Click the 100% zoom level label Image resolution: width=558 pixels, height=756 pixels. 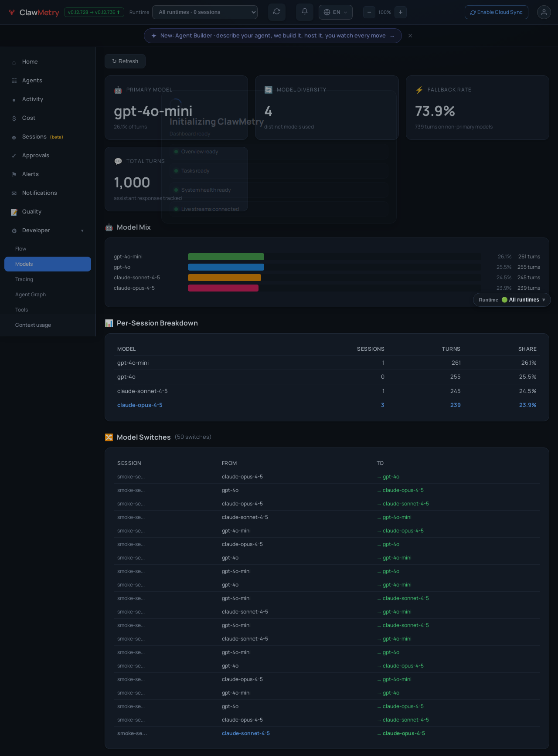[x=384, y=12]
